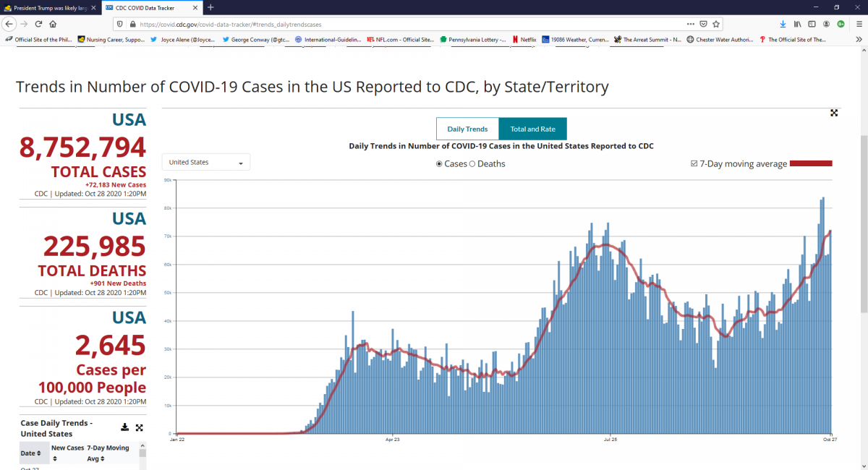868x470 pixels.
Task: Switch to the Total and Rate tab
Action: [532, 129]
